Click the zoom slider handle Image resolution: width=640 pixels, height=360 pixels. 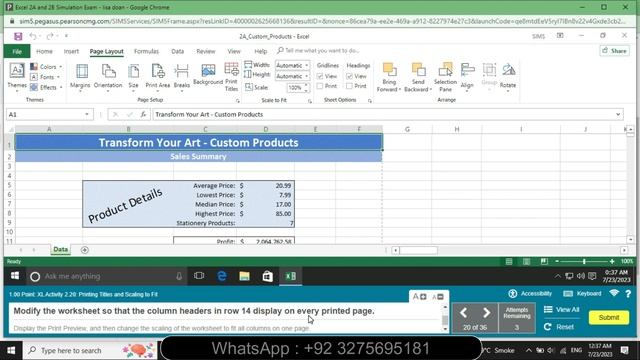(584, 261)
